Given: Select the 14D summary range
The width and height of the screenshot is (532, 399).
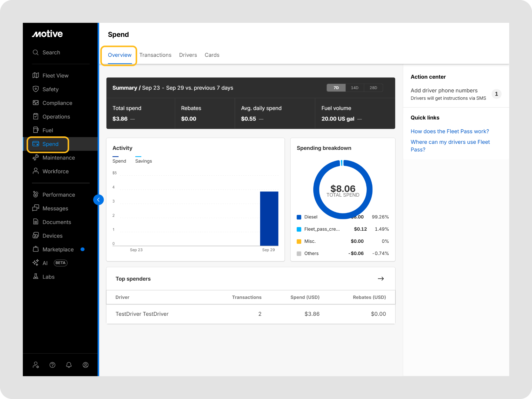Looking at the screenshot, I should (x=355, y=88).
